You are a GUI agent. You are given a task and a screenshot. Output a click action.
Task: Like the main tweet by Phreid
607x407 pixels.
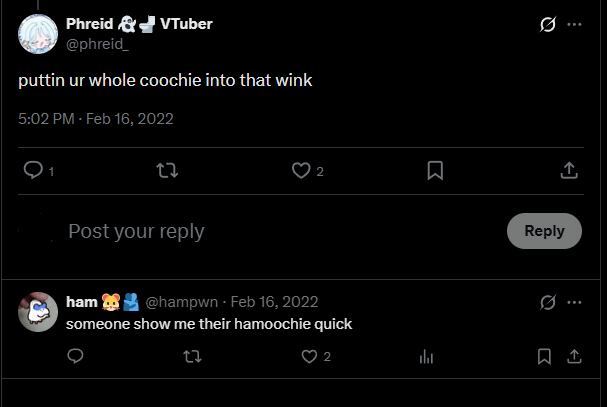point(301,170)
